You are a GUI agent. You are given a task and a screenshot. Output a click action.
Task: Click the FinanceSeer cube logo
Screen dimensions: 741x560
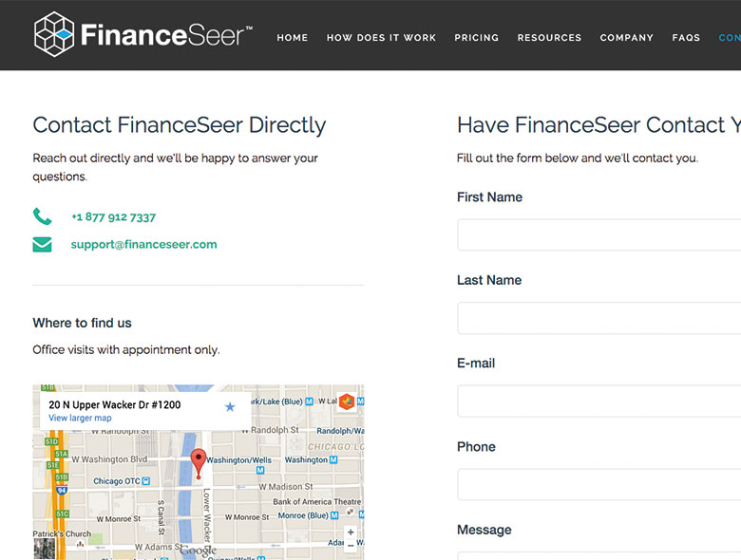click(54, 35)
